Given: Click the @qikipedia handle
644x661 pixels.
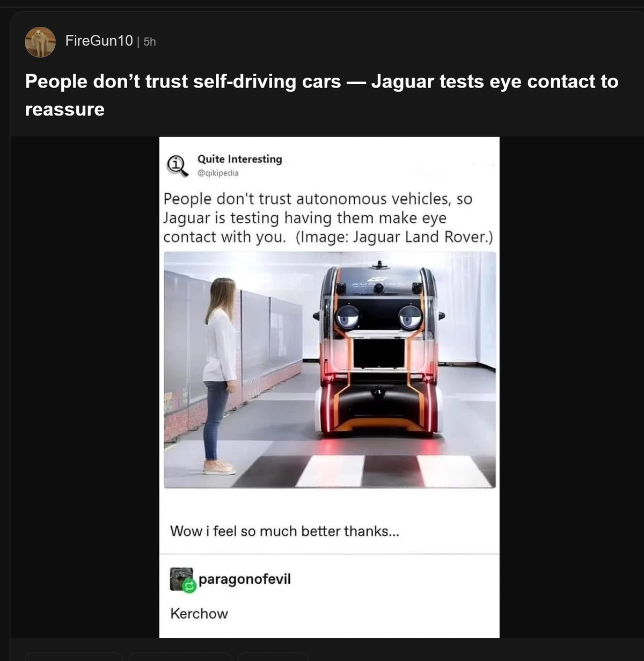Looking at the screenshot, I should point(218,173).
